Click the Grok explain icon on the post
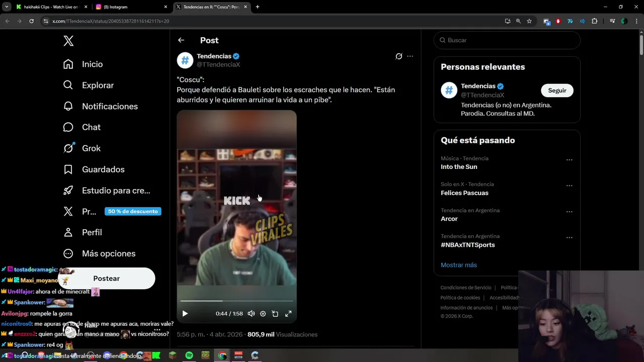Image resolution: width=644 pixels, height=362 pixels. [398, 56]
